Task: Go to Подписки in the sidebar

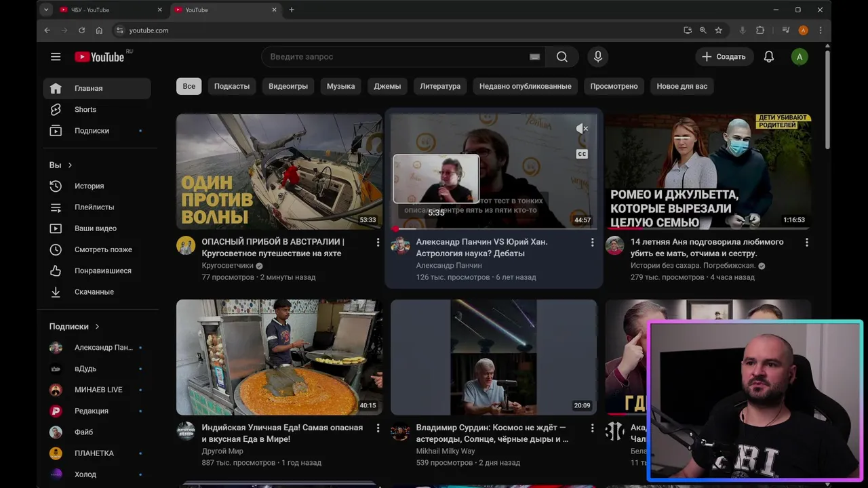Action: pos(97,131)
